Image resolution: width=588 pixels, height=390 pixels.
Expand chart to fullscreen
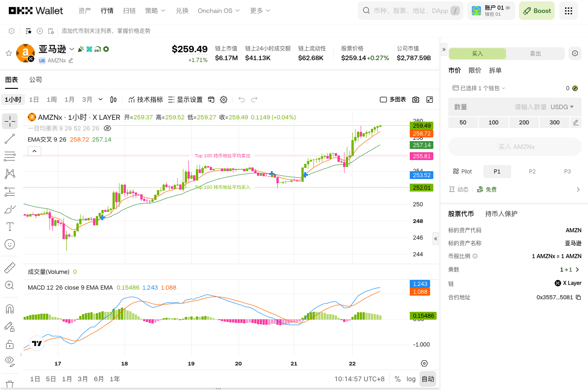(430, 99)
